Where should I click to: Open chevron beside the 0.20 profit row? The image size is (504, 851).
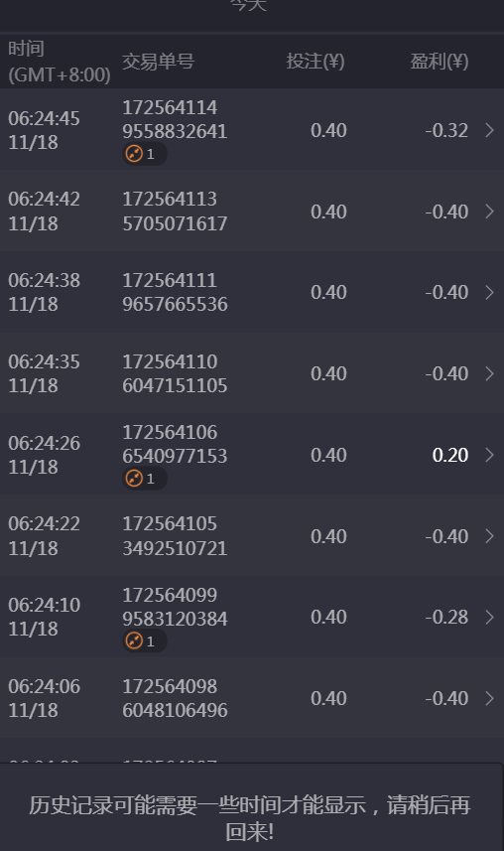coord(489,455)
